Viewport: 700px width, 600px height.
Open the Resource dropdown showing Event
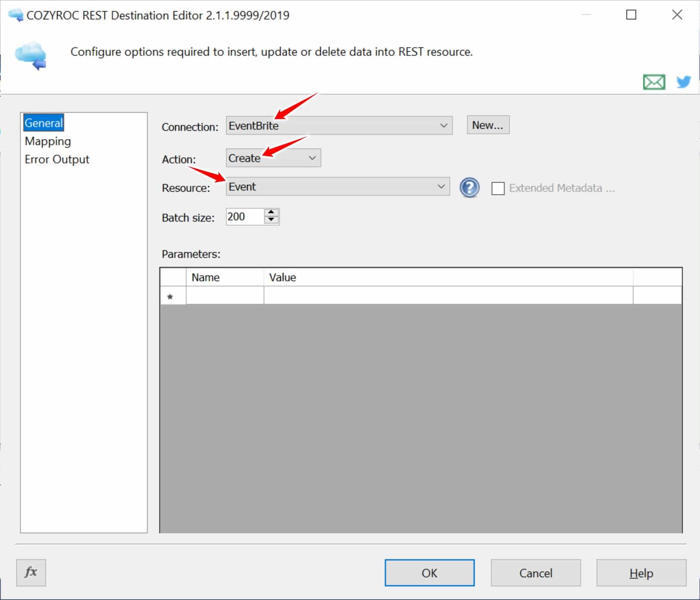338,186
